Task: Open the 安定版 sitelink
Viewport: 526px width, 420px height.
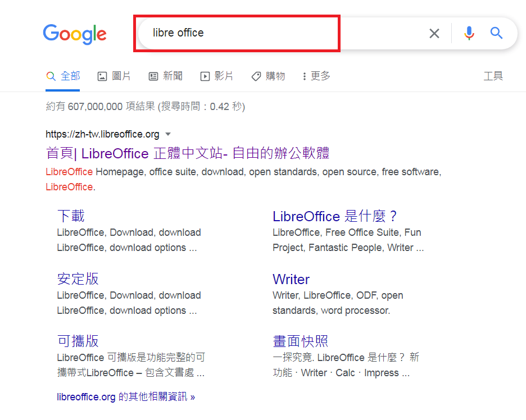Action: coord(78,279)
